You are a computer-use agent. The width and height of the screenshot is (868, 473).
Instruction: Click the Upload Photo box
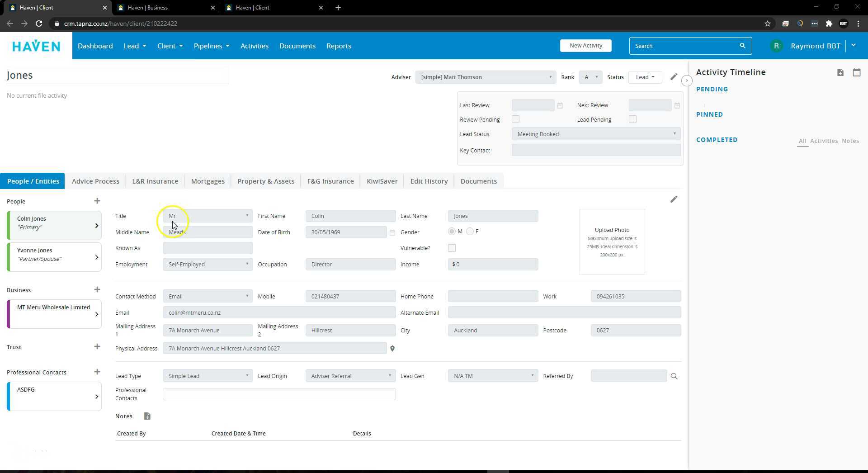pyautogui.click(x=612, y=241)
